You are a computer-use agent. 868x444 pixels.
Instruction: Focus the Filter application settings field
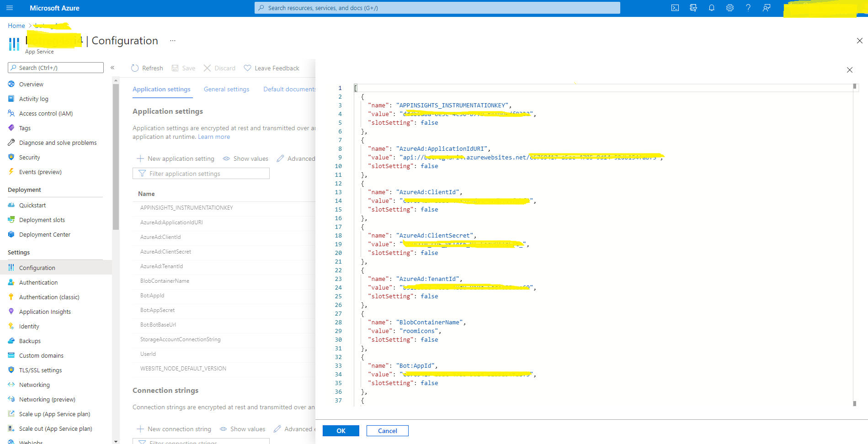(x=201, y=174)
